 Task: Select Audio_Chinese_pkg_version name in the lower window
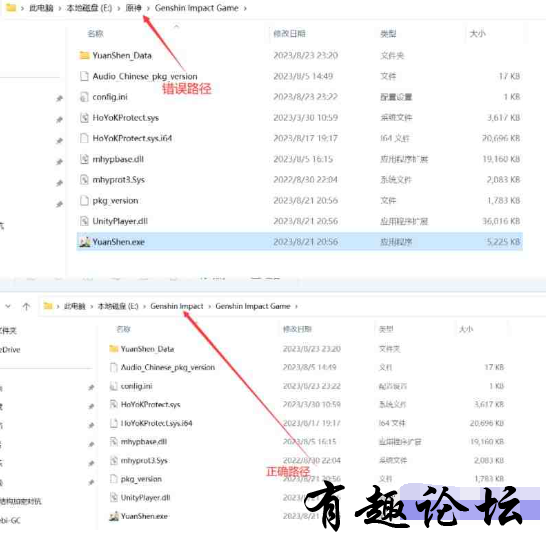[x=168, y=367]
